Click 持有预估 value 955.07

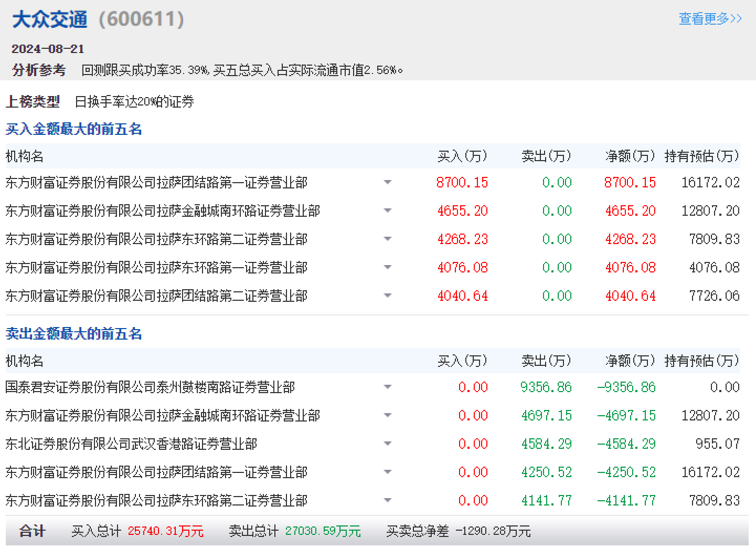pyautogui.click(x=718, y=444)
